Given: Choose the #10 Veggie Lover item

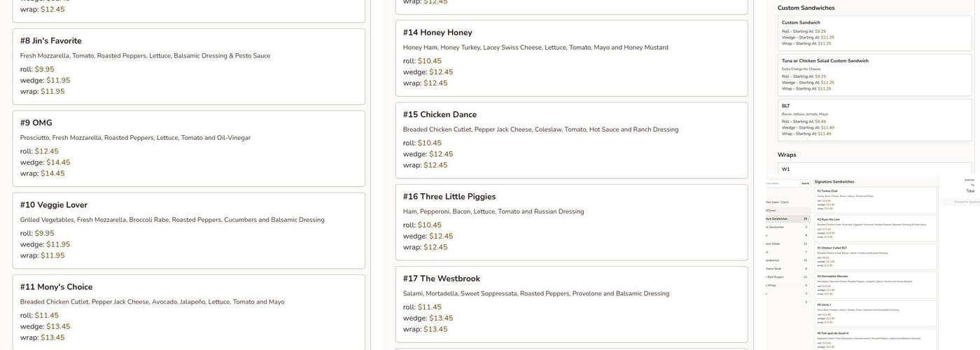Looking at the screenshot, I should coord(53,205).
